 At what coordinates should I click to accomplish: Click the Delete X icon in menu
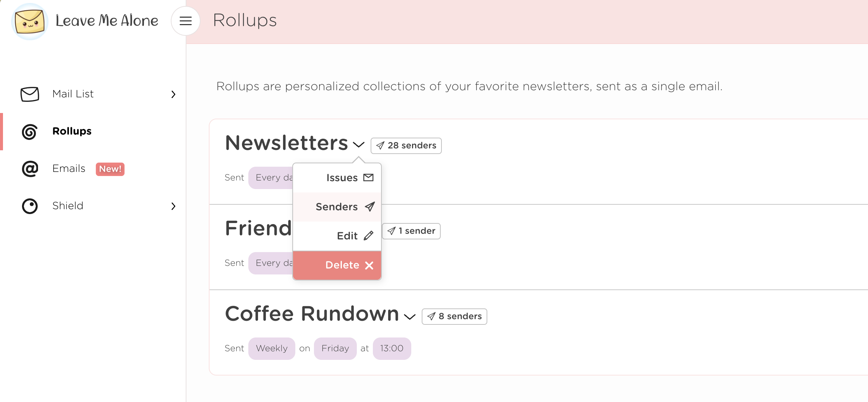click(x=369, y=265)
